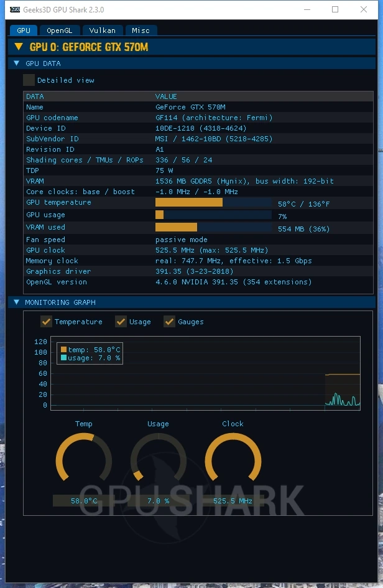Click the Clock gauge dial
Screen dimensions: 383x588
pyautogui.click(x=233, y=458)
